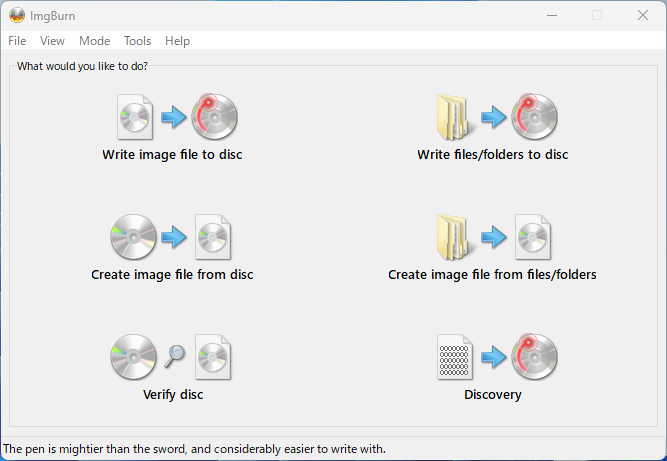Click the 'Write image file to disc' label
Image resolution: width=667 pixels, height=461 pixels.
click(172, 155)
